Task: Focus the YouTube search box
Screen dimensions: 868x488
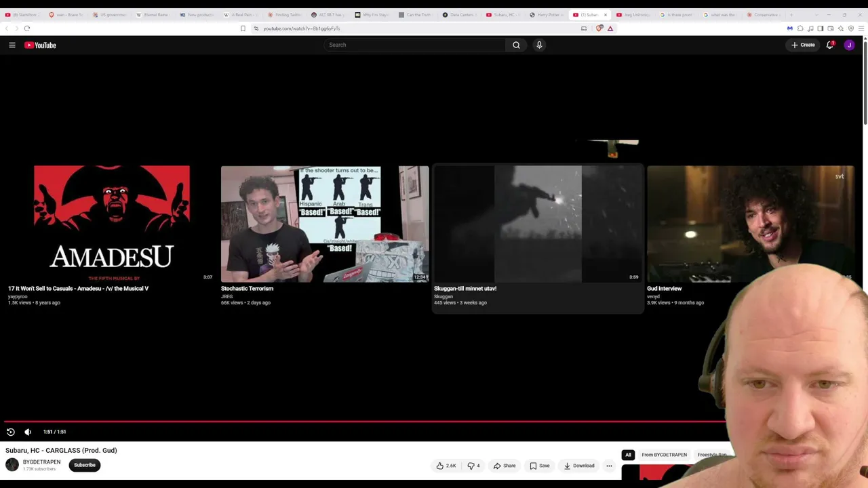Action: pos(414,45)
